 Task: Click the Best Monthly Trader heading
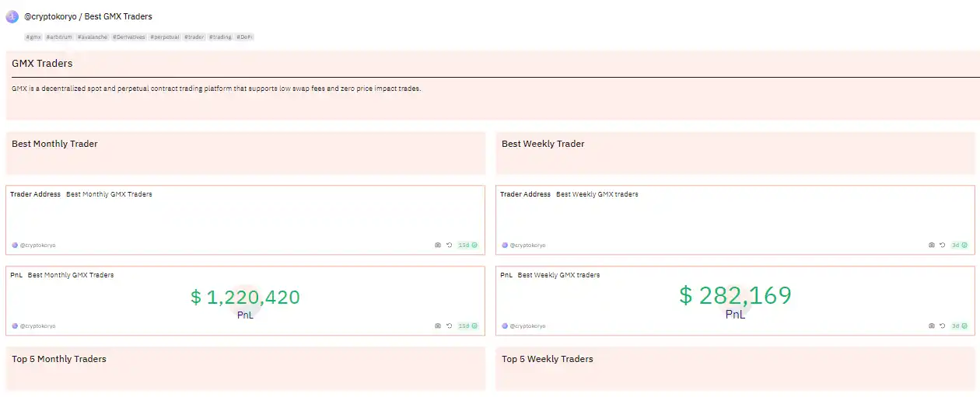(x=54, y=144)
